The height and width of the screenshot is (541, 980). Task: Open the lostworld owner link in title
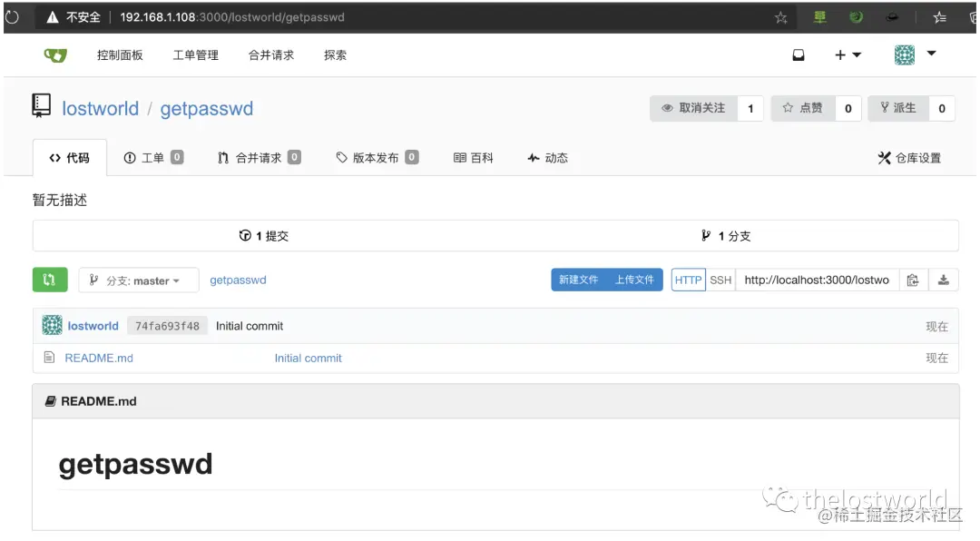[100, 108]
